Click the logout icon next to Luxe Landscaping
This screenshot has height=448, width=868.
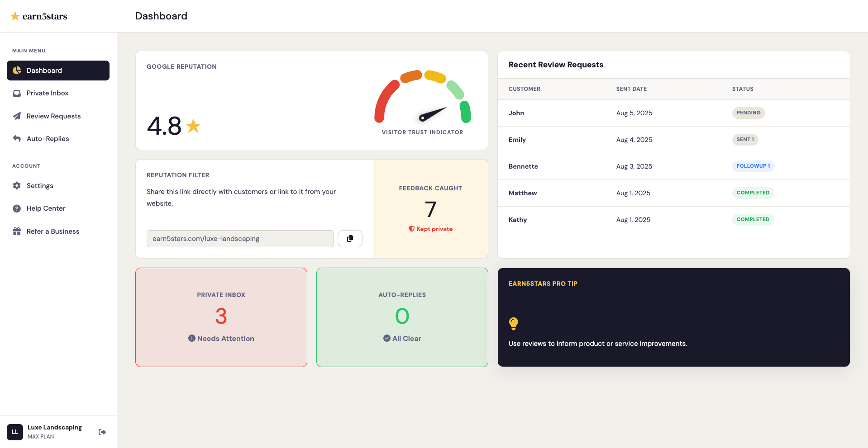(x=102, y=432)
